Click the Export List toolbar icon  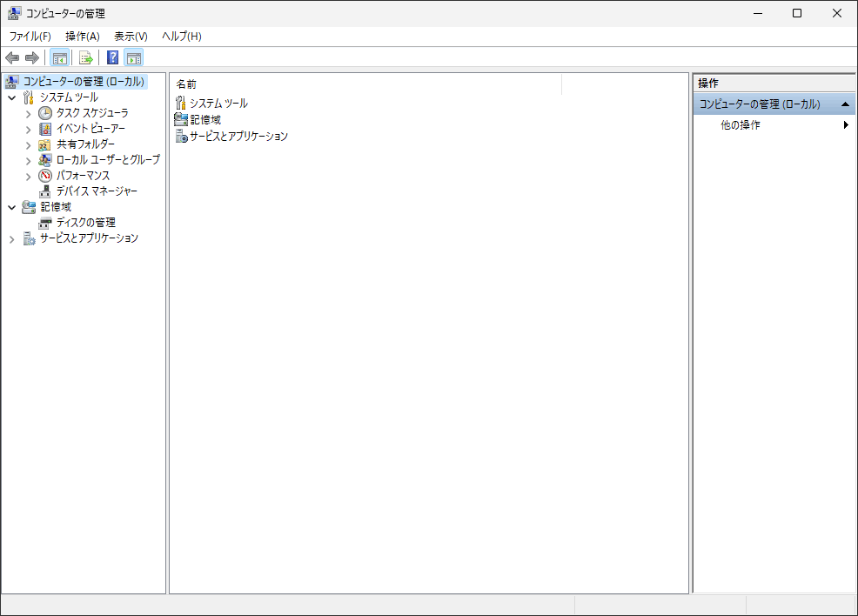click(x=86, y=57)
